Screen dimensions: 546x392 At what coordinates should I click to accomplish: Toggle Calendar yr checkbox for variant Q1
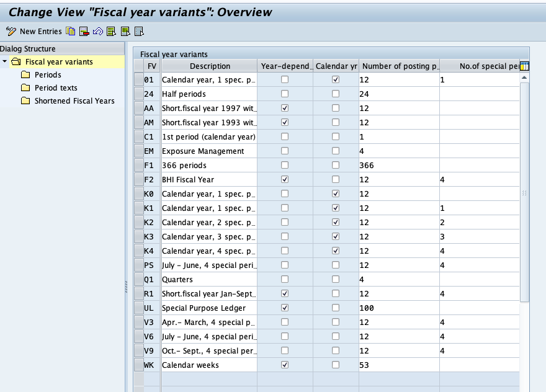(335, 279)
